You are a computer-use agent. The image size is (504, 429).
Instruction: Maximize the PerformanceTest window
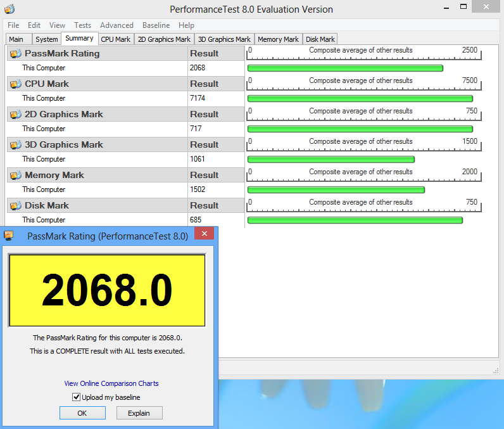pos(463,6)
